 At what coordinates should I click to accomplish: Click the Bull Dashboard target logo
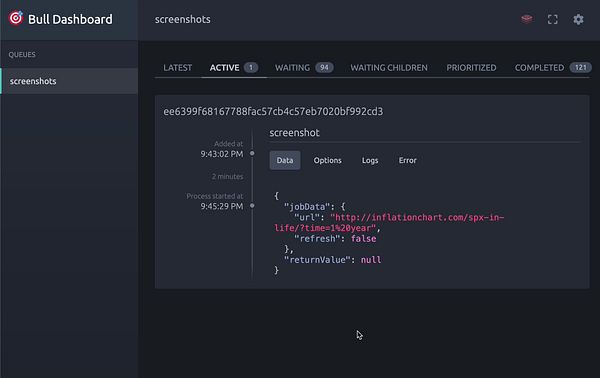[16, 18]
